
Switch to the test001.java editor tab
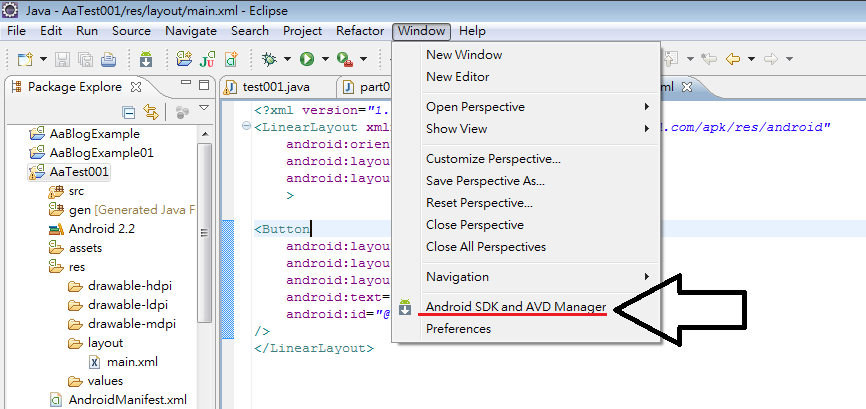(x=276, y=87)
